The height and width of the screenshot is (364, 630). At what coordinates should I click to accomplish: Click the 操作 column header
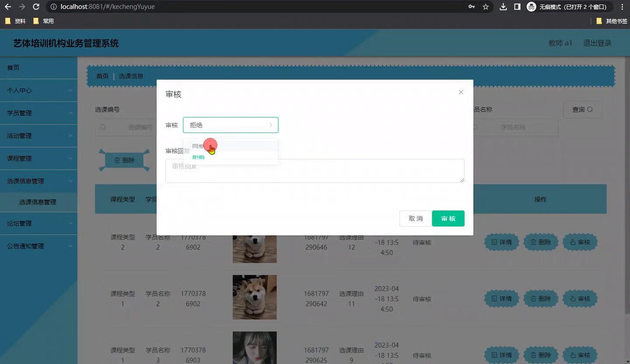click(x=540, y=199)
